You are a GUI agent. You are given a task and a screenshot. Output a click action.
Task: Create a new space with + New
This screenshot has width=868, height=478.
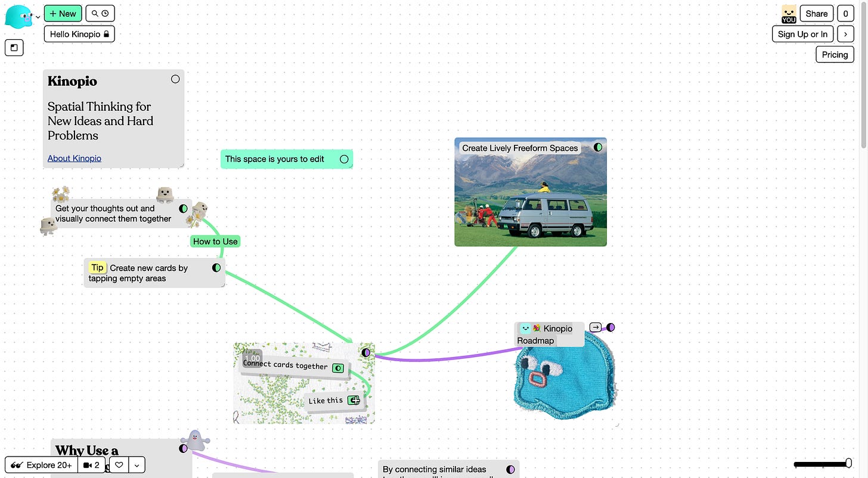63,13
